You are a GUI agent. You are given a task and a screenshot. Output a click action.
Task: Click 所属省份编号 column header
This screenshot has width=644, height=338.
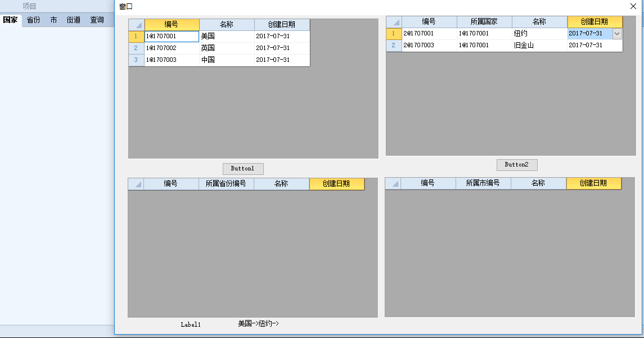click(226, 184)
